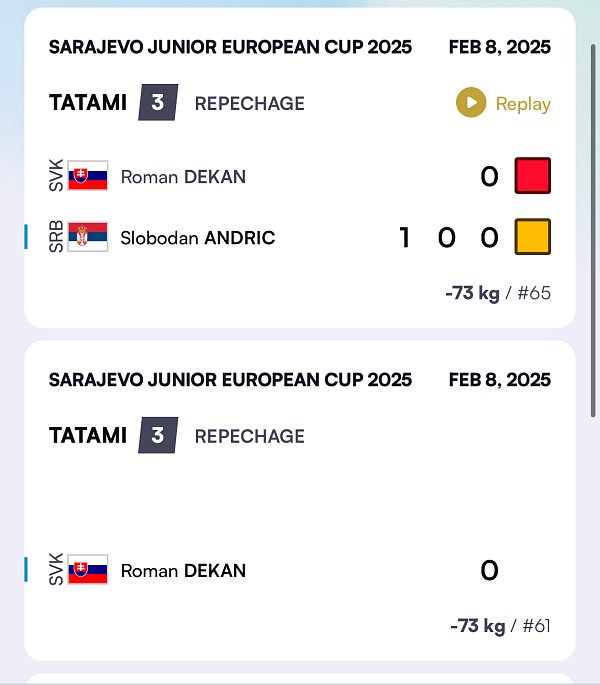Click the FEB 8, 2025 date in second card

click(500, 380)
